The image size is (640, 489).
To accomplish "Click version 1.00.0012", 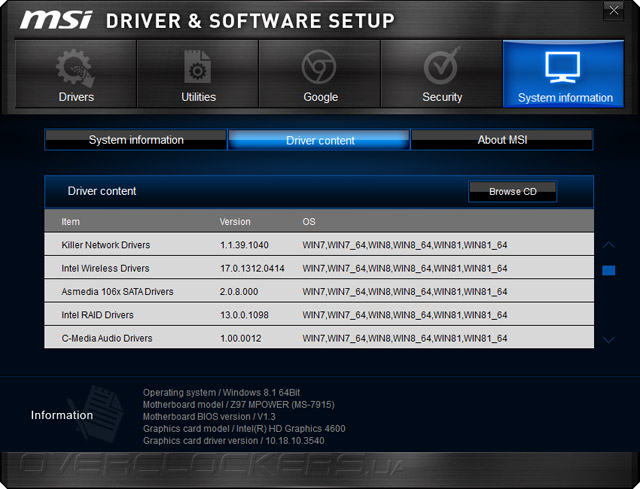I will click(240, 338).
